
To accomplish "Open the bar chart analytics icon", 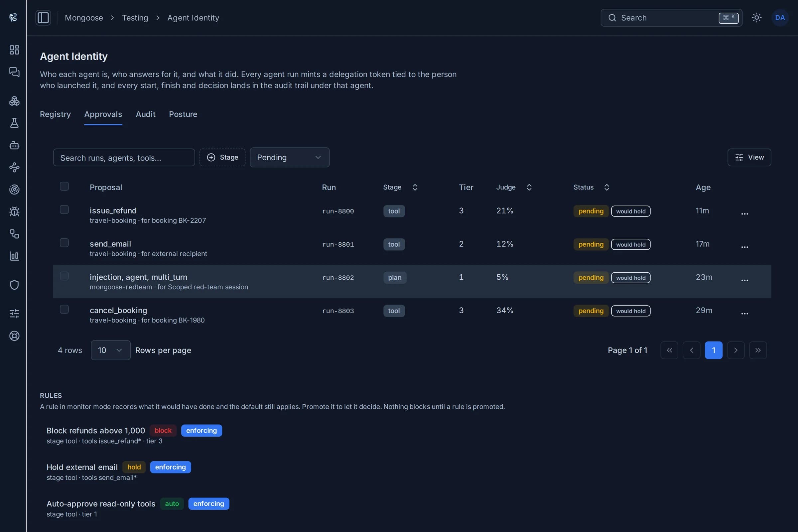I will (x=14, y=256).
